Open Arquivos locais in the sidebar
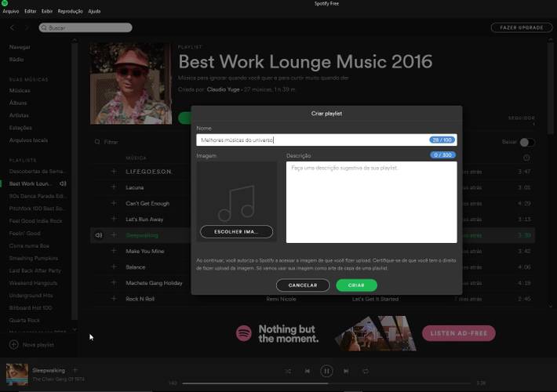The image size is (557, 392). point(28,140)
